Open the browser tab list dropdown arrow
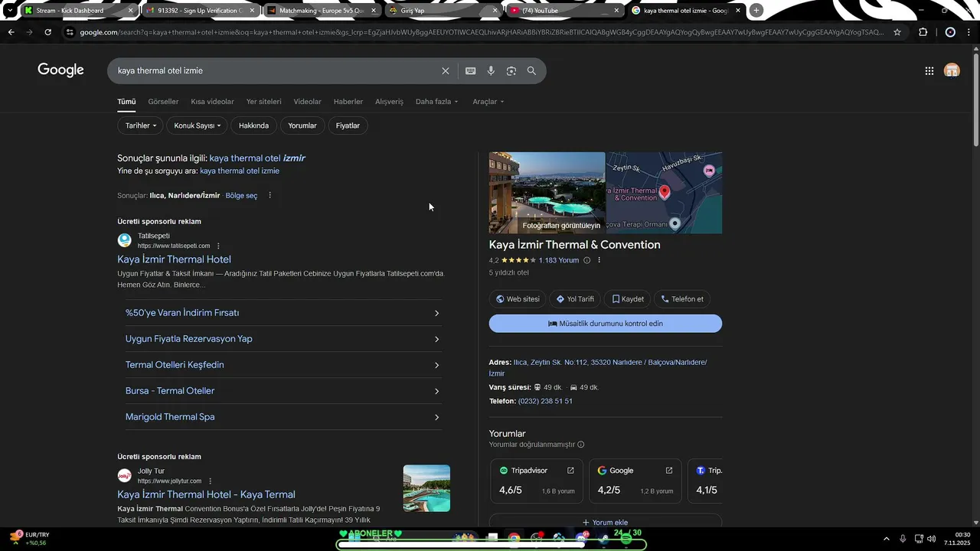This screenshot has height=551, width=980. (x=9, y=10)
